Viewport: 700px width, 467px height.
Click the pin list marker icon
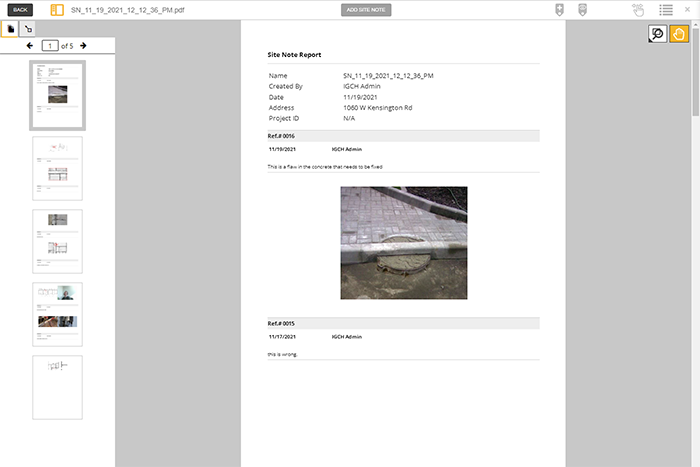coord(582,10)
